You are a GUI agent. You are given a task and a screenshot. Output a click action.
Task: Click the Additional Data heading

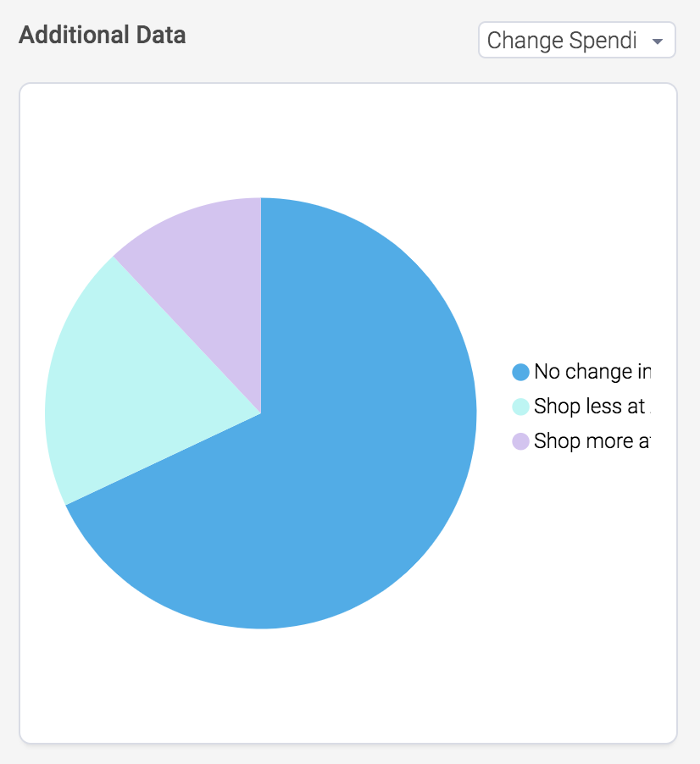(x=103, y=35)
